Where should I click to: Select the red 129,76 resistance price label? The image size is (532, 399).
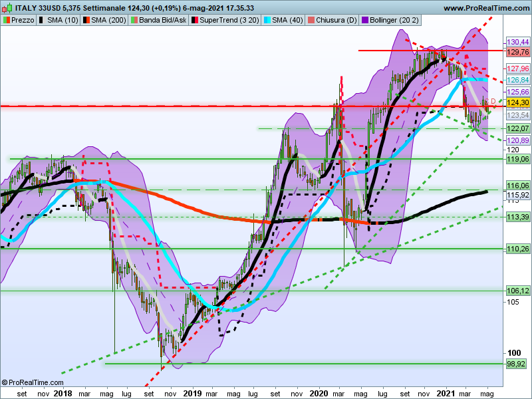[x=517, y=51]
